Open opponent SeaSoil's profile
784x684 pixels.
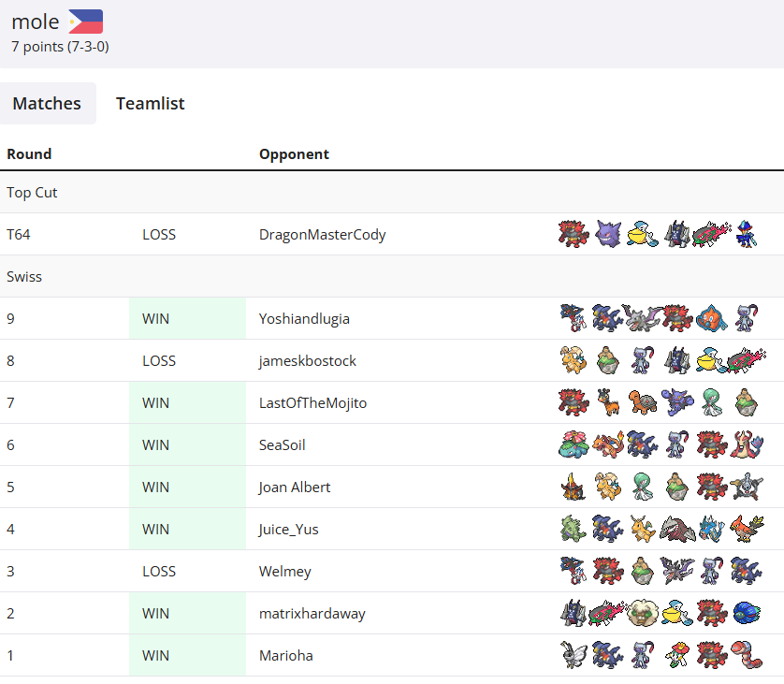[x=282, y=444]
